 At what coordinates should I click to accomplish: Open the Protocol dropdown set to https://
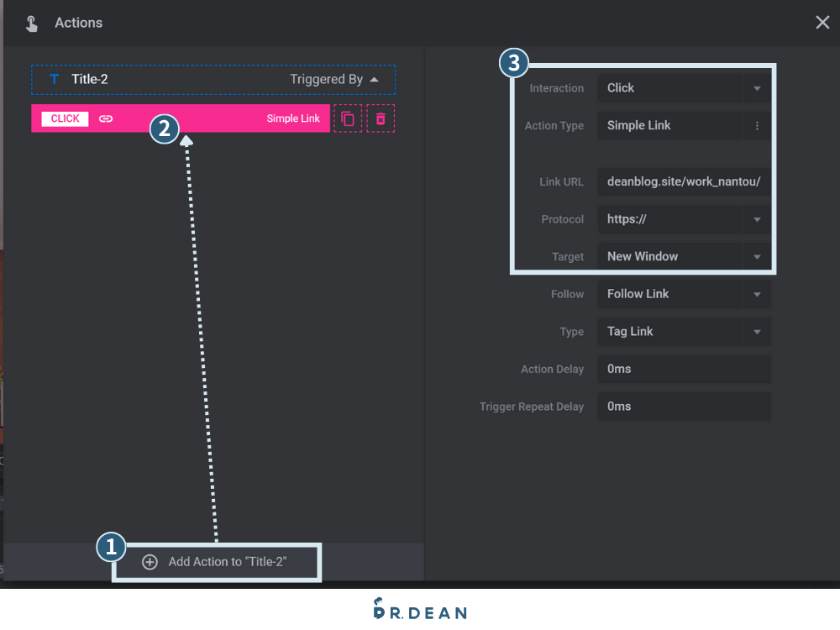683,219
